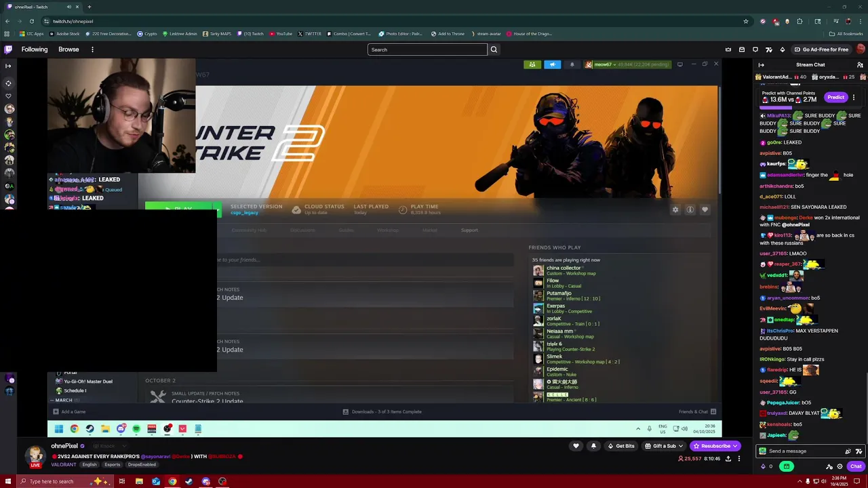Open Chrome from the Windows taskbar

tap(172, 481)
